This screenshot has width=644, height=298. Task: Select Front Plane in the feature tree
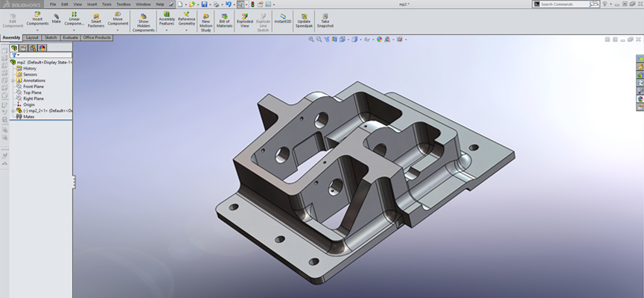coord(33,86)
